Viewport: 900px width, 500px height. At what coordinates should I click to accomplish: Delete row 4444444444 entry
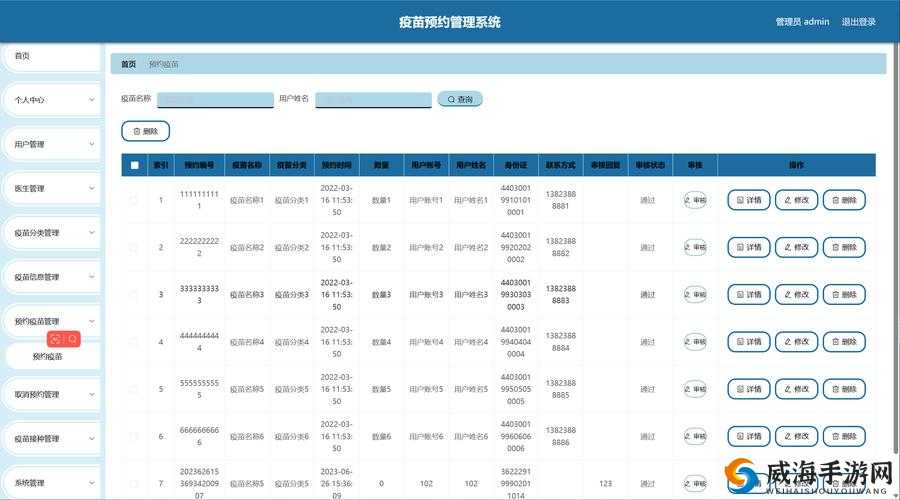click(x=844, y=342)
